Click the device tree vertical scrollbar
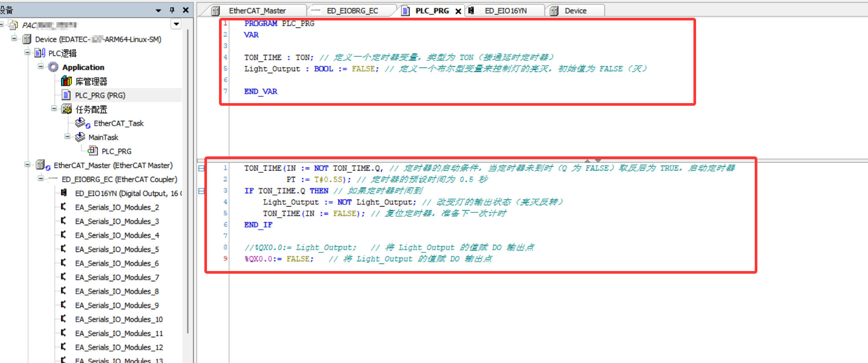 188,178
